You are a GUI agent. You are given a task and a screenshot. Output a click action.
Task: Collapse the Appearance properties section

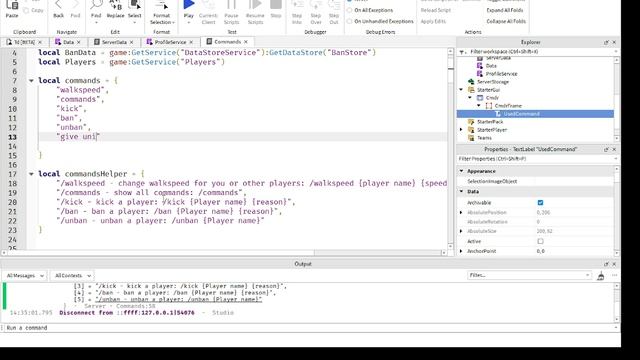(462, 171)
